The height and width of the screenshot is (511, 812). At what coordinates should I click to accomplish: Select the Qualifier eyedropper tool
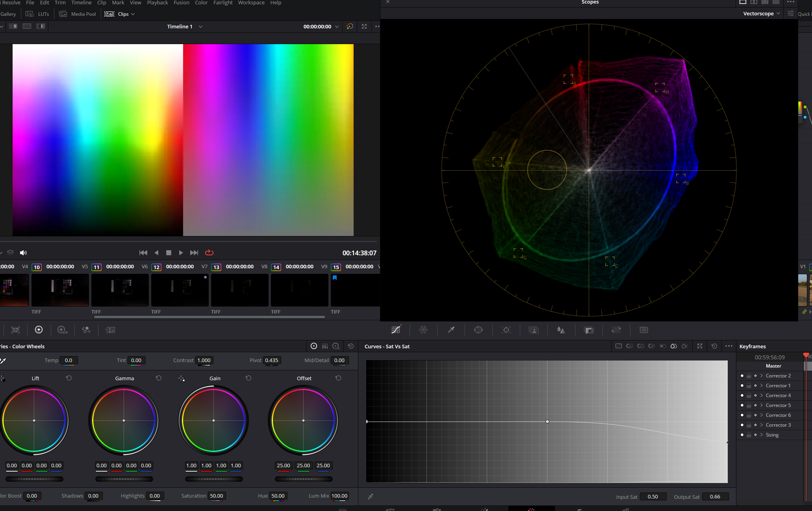pos(451,330)
